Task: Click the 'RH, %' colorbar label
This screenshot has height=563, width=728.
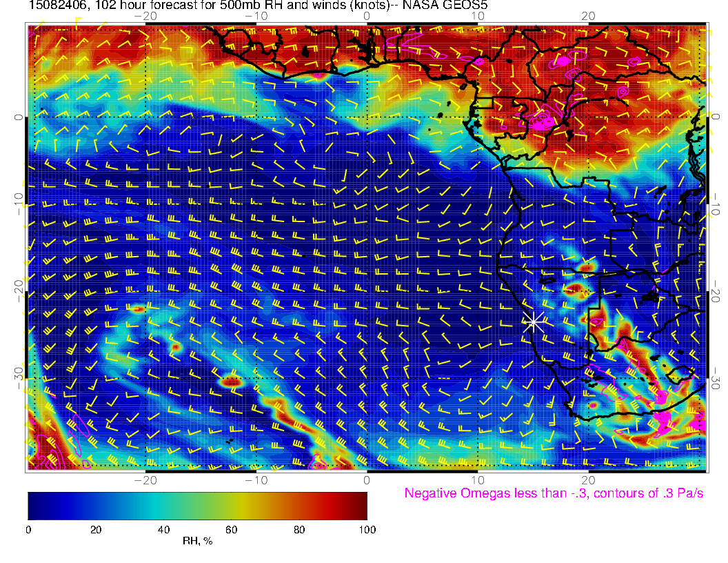Action: pos(197,541)
